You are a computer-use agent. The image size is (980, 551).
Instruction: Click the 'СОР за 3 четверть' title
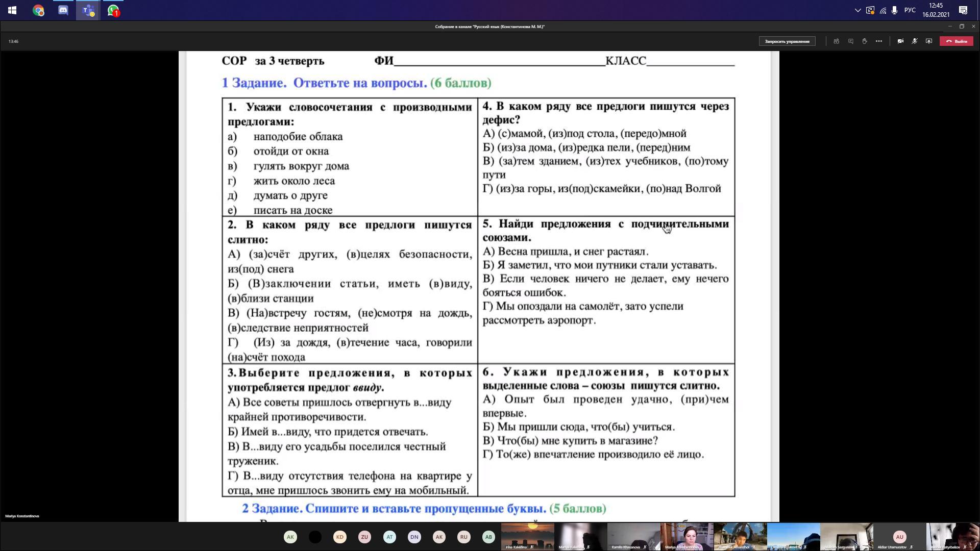click(273, 61)
